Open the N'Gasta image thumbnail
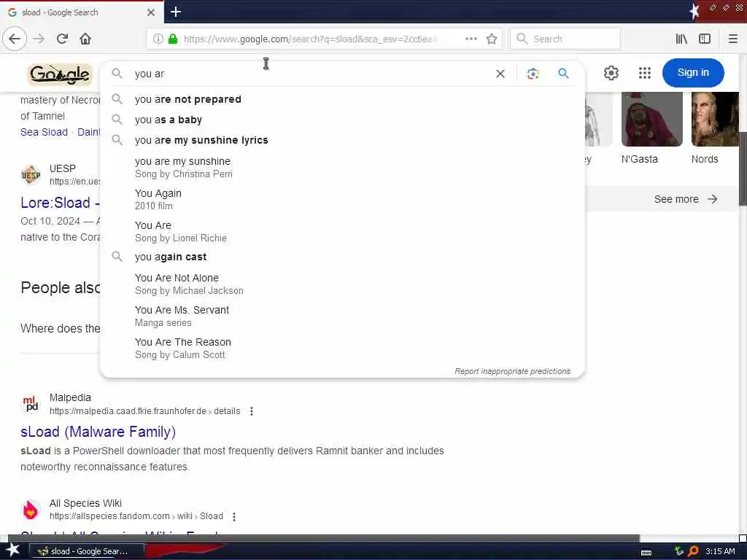Viewport: 747px width, 560px height. click(x=651, y=119)
